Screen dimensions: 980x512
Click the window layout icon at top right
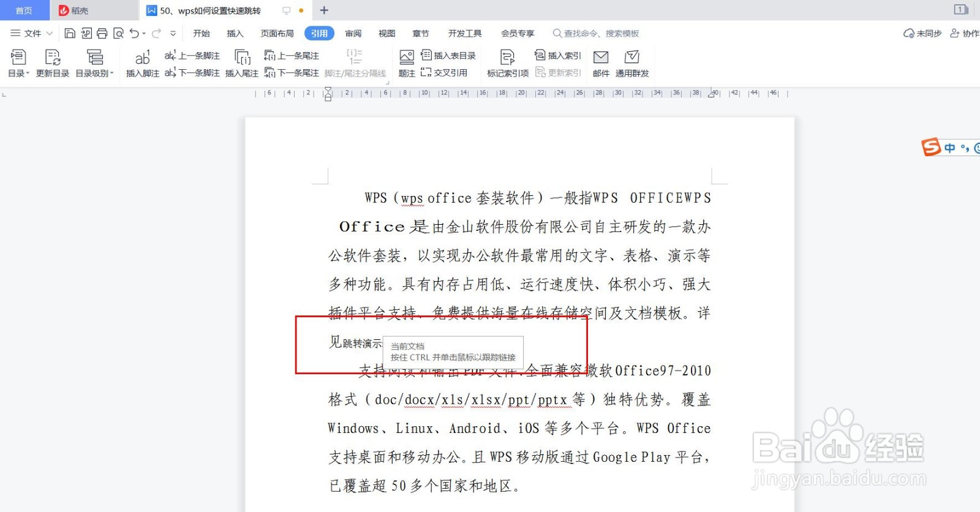click(x=960, y=9)
